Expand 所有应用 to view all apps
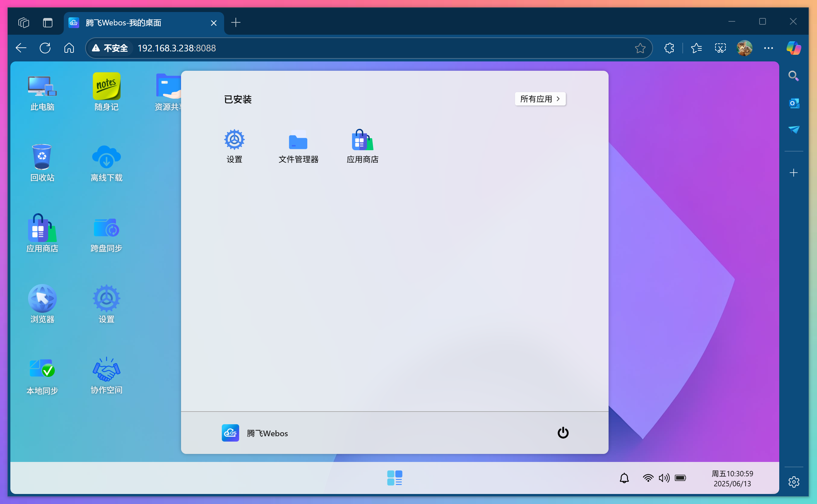Image resolution: width=817 pixels, height=504 pixels. 540,99
